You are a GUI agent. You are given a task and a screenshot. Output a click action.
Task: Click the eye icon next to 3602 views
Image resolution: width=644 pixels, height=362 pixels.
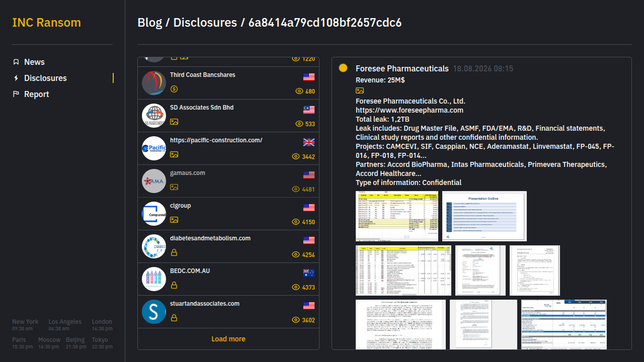coord(296,320)
